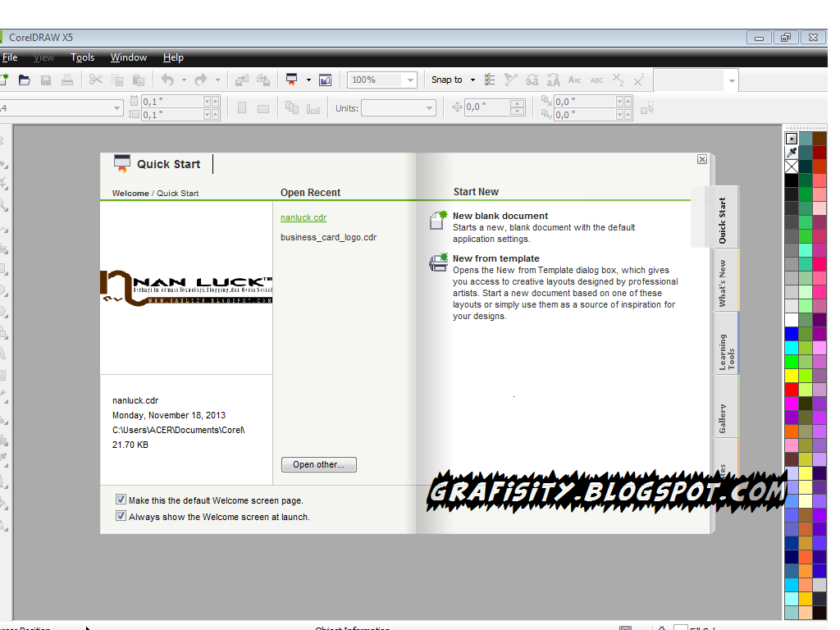Click the Welcome screen toolbar icon

325,80
